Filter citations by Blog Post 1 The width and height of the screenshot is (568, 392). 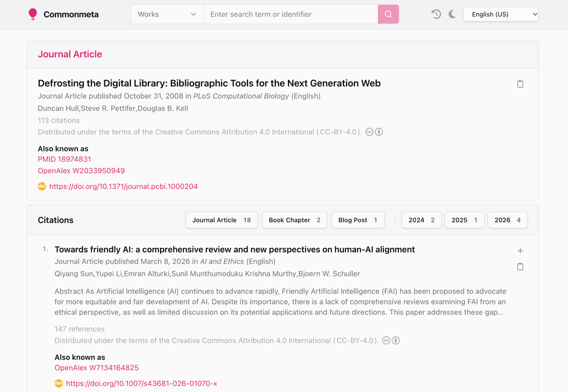point(357,220)
